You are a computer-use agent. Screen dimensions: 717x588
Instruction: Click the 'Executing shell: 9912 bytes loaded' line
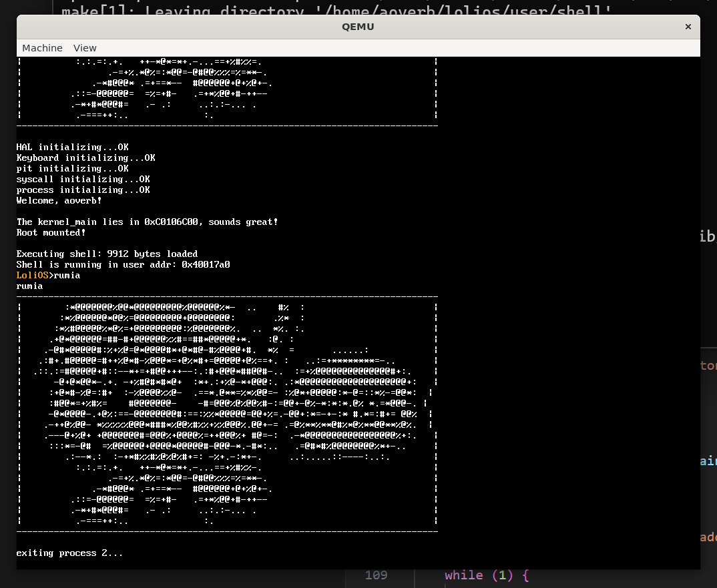[x=107, y=254]
